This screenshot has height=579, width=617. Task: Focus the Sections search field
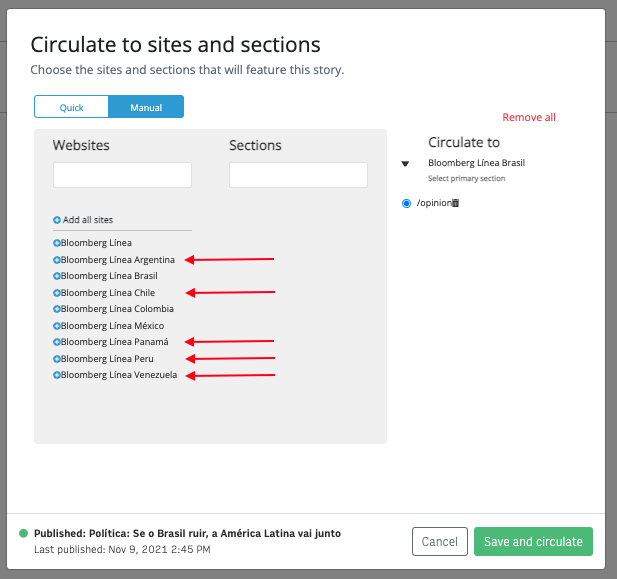coord(298,175)
